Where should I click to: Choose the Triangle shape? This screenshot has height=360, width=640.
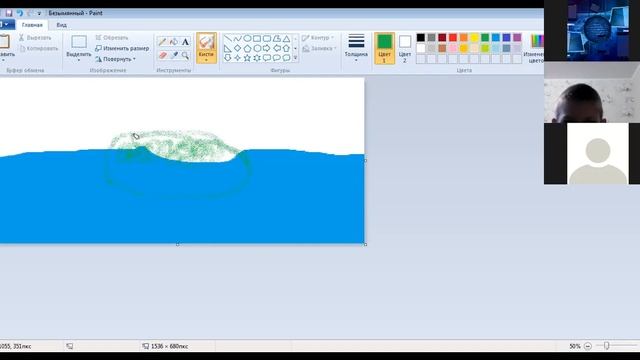click(287, 39)
